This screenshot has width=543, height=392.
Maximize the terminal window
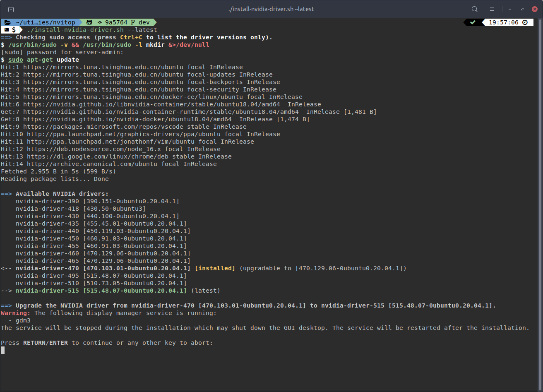(522, 9)
